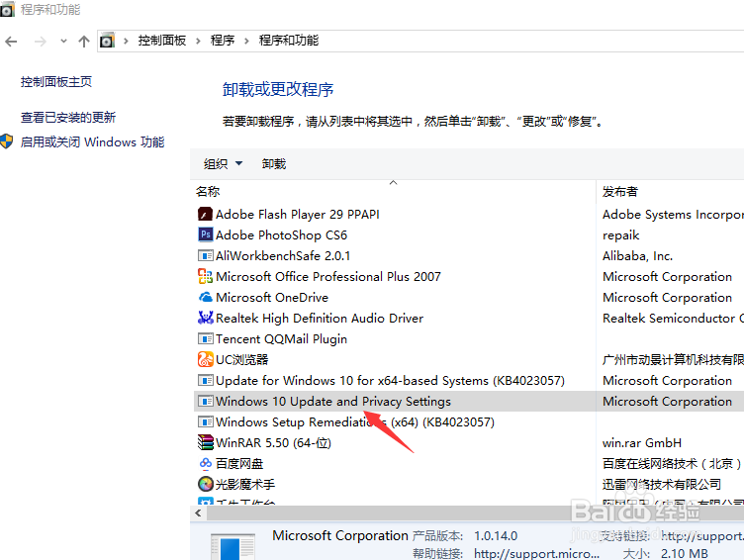Click publisher repaik cell
This screenshot has height=560, width=744.
tap(620, 235)
